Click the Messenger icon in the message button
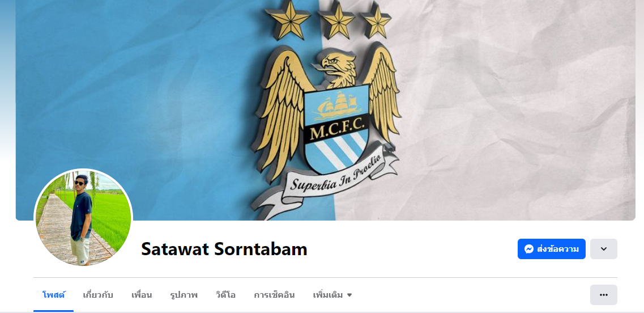Image resolution: width=644 pixels, height=313 pixels. click(529, 249)
